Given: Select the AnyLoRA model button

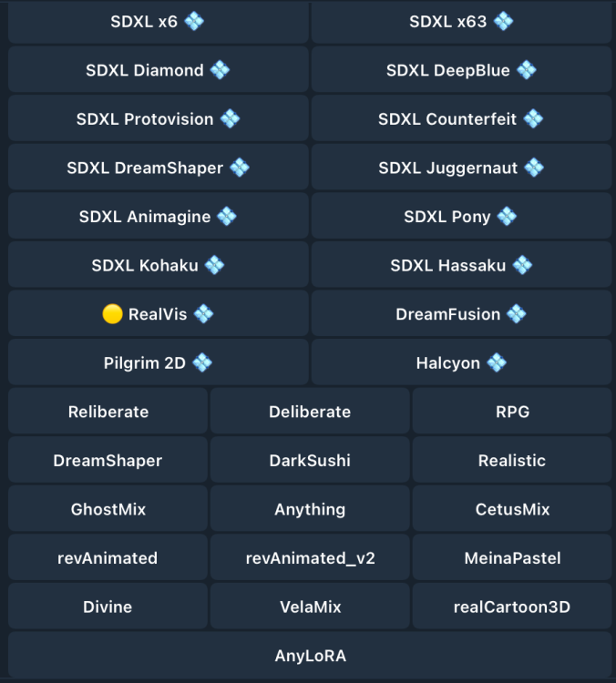Looking at the screenshot, I should pos(310,656).
